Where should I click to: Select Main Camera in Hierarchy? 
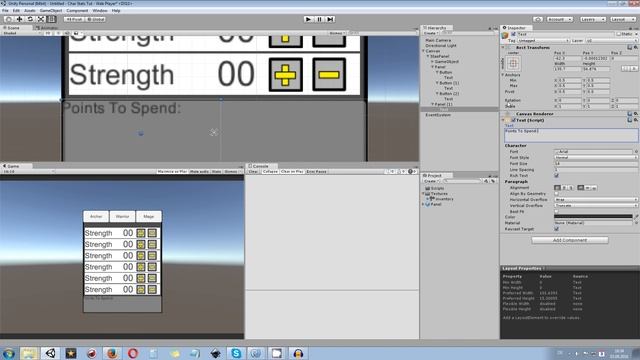[438, 40]
